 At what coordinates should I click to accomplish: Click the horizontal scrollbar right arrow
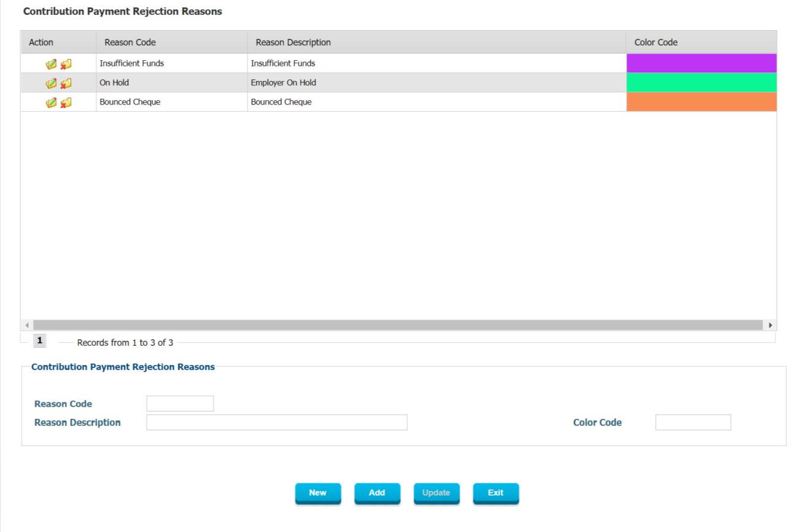[x=770, y=325]
